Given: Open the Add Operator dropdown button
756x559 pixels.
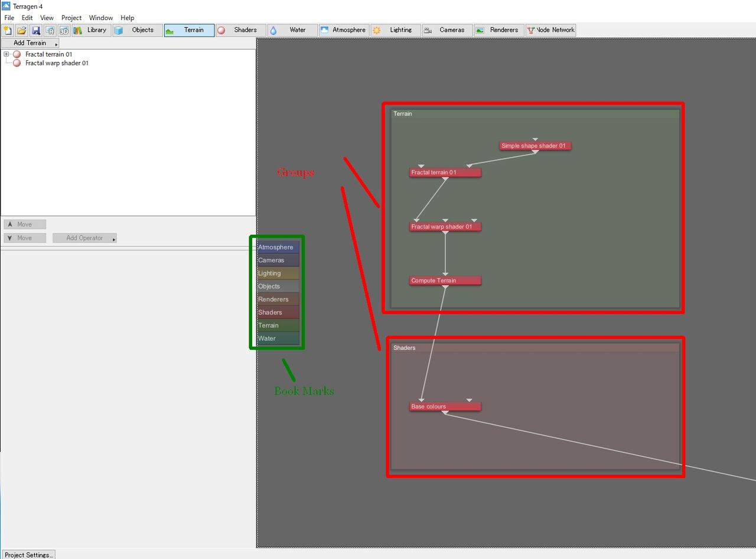Looking at the screenshot, I should click(84, 238).
